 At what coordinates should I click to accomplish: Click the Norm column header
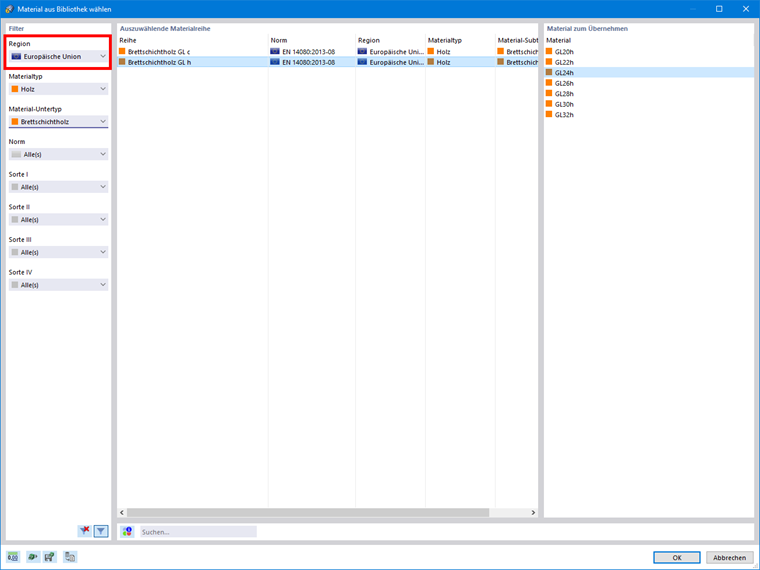point(312,40)
